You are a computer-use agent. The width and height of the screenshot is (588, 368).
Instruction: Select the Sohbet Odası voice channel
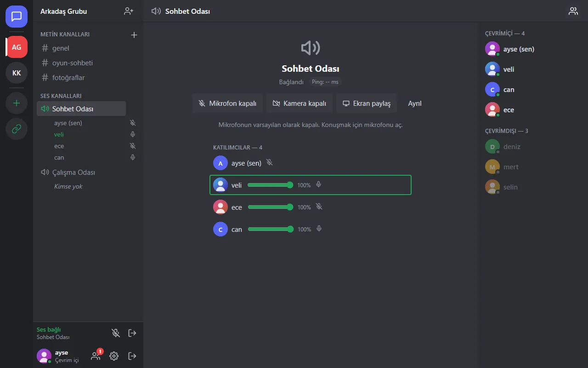point(81,109)
